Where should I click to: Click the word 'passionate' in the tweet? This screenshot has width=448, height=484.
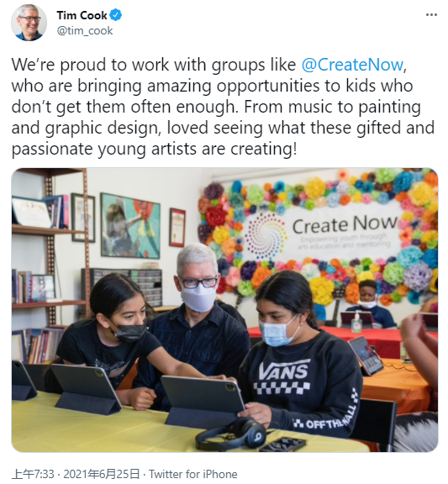pyautogui.click(x=52, y=150)
